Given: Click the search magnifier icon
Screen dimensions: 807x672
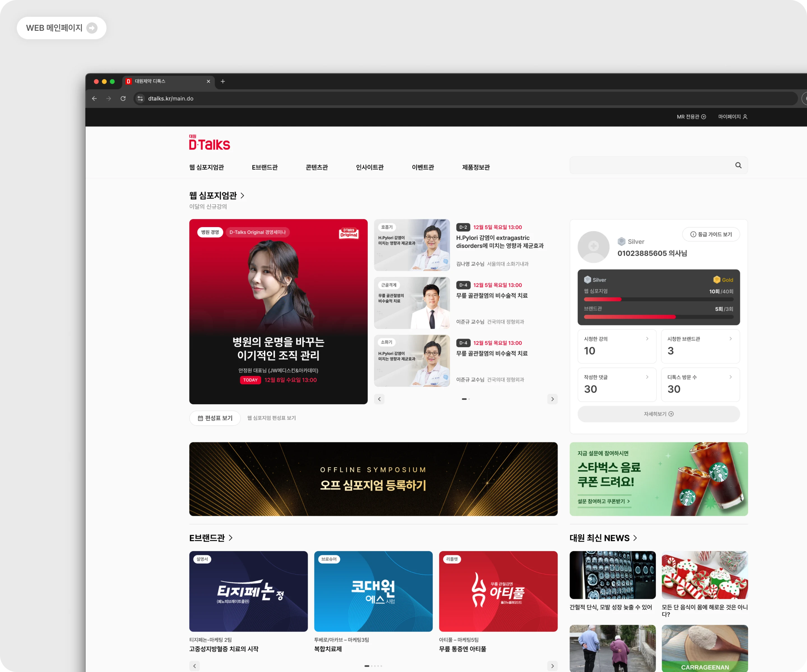Looking at the screenshot, I should point(738,165).
